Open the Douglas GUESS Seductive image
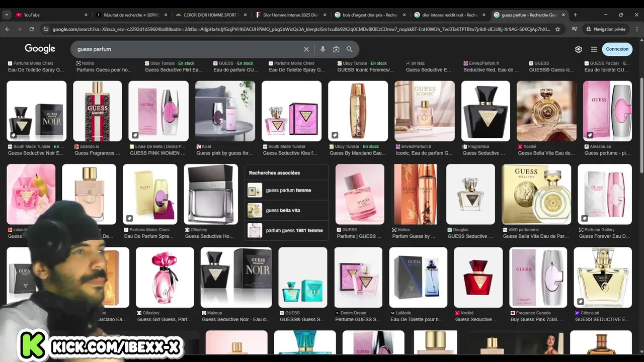This screenshot has width=644, height=362. [470, 194]
